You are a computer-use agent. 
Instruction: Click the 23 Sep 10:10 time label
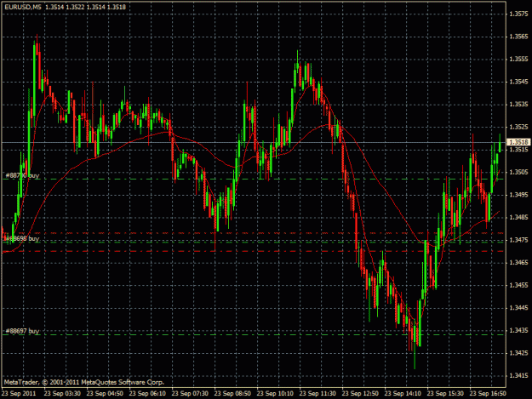click(275, 394)
